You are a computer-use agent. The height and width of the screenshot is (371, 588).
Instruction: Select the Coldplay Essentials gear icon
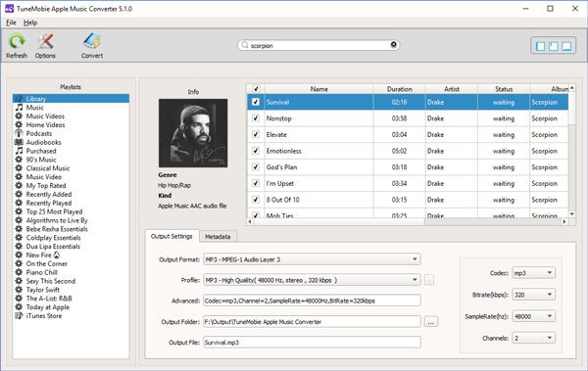19,237
